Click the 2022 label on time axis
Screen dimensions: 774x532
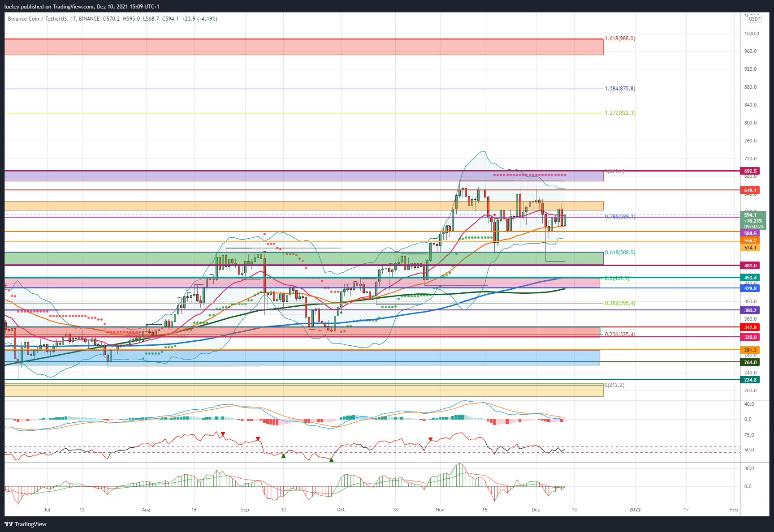click(x=635, y=510)
